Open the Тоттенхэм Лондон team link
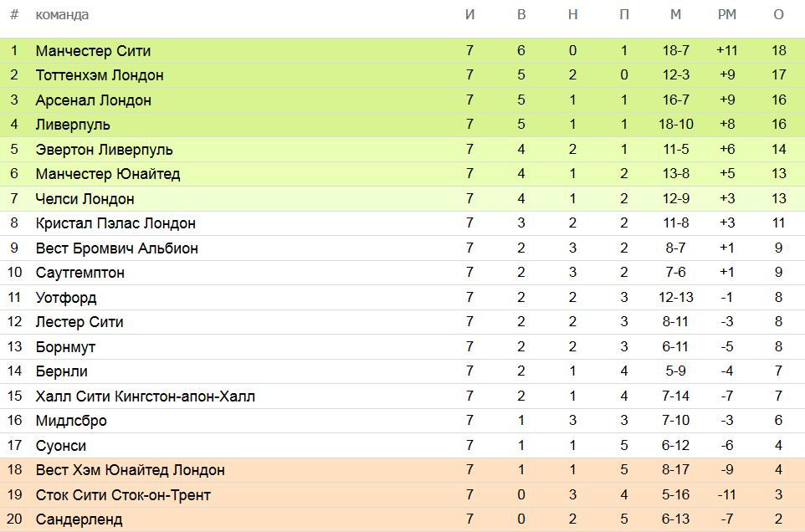Image resolution: width=805 pixels, height=532 pixels. [x=100, y=75]
